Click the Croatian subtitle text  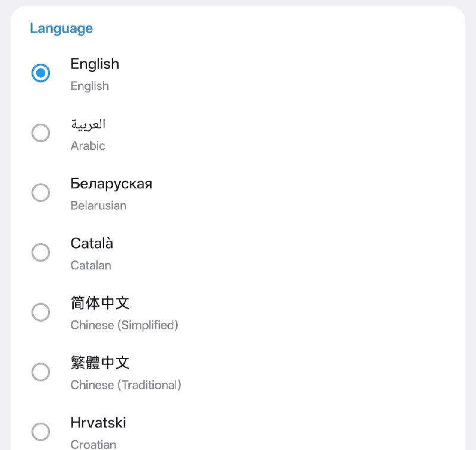(x=93, y=443)
